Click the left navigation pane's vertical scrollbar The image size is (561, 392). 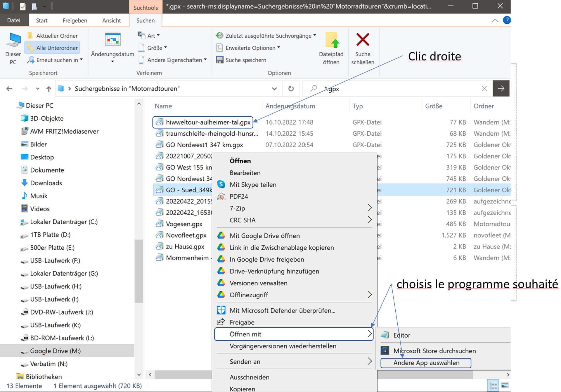pyautogui.click(x=139, y=270)
